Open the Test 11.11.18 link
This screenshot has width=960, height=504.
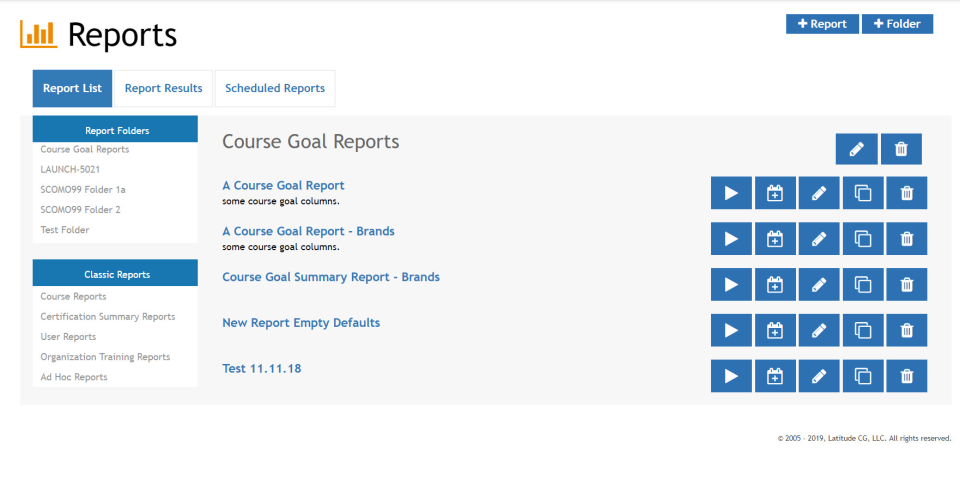[261, 369]
